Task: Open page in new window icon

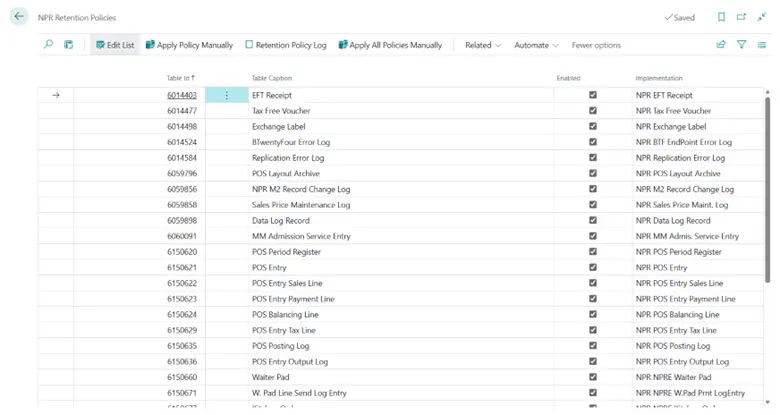Action: 742,17
